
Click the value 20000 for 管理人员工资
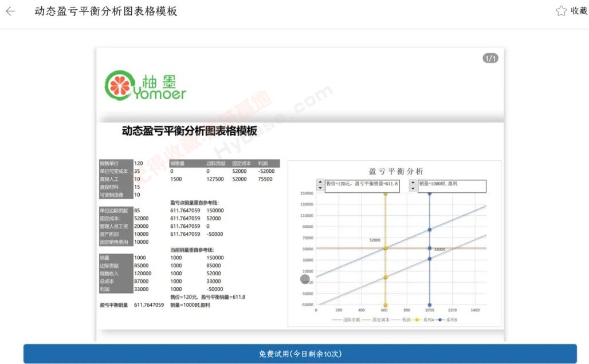tap(142, 226)
